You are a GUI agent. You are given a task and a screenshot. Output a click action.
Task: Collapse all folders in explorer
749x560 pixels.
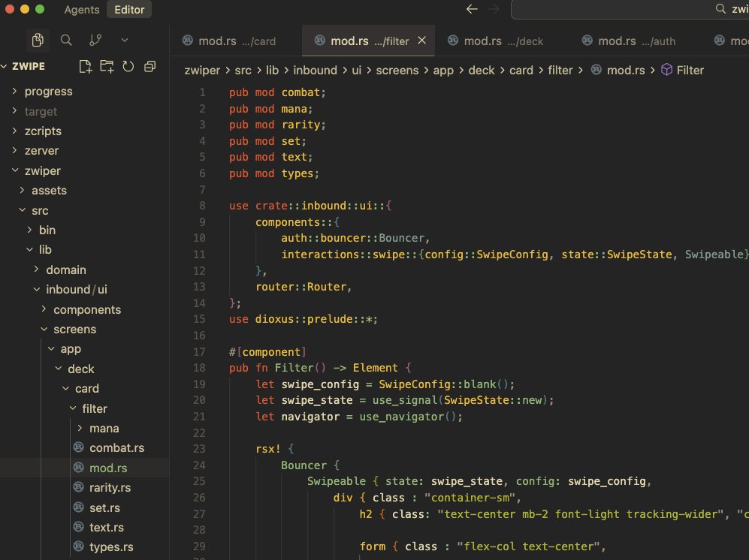(x=150, y=66)
